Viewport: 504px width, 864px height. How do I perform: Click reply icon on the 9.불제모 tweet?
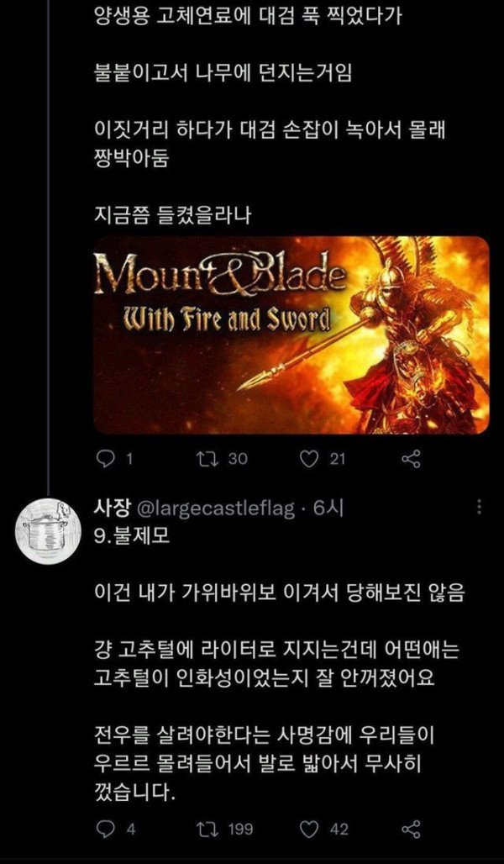point(105,828)
